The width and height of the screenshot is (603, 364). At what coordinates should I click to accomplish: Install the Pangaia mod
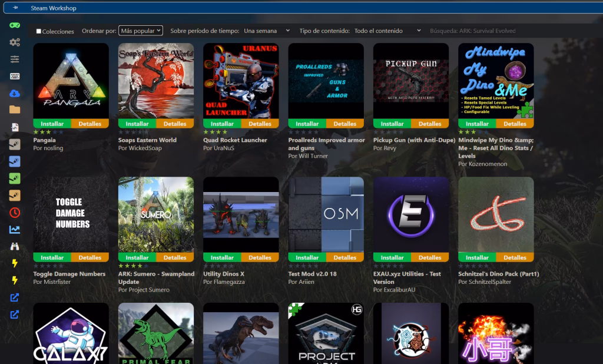(52, 124)
